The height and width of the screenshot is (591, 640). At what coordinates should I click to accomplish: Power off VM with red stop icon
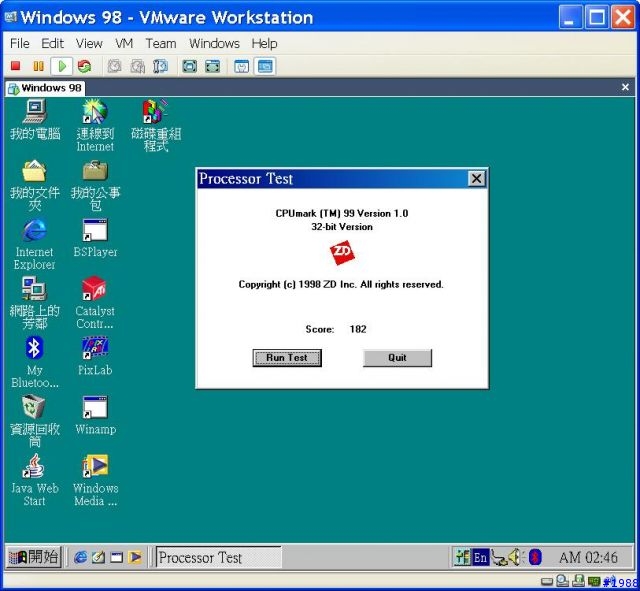click(x=16, y=66)
